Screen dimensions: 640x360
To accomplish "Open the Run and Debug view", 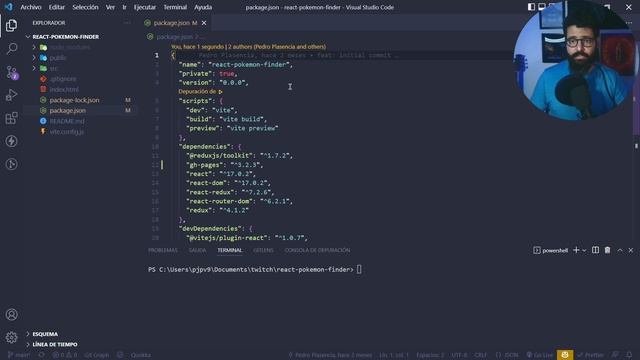I will 11,95.
